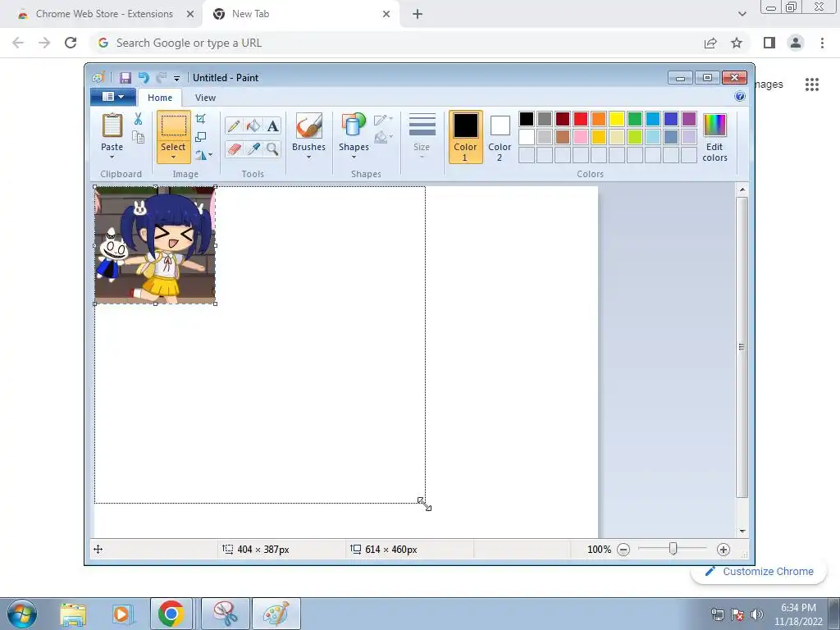Click the Customize Chrome button

point(759,571)
